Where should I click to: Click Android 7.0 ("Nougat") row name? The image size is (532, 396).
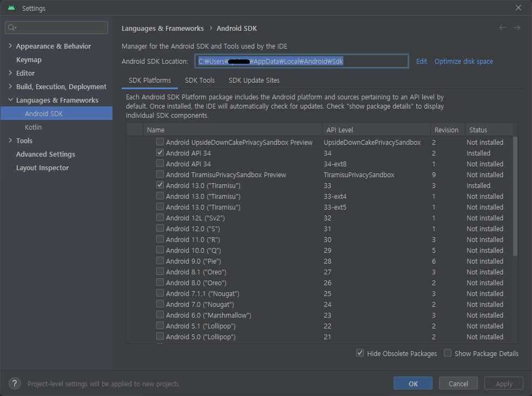[200, 305]
